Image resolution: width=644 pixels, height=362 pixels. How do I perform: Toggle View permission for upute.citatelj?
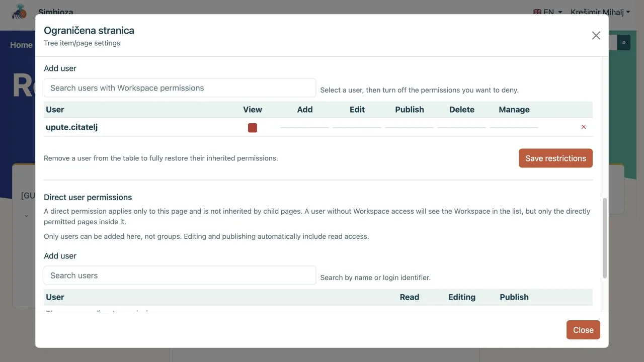[x=253, y=128]
